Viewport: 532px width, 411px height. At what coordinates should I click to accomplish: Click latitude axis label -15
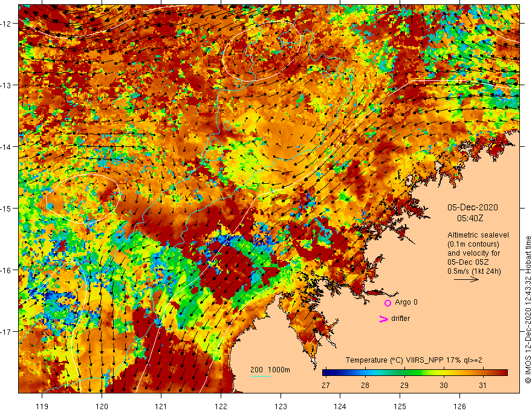[6, 208]
